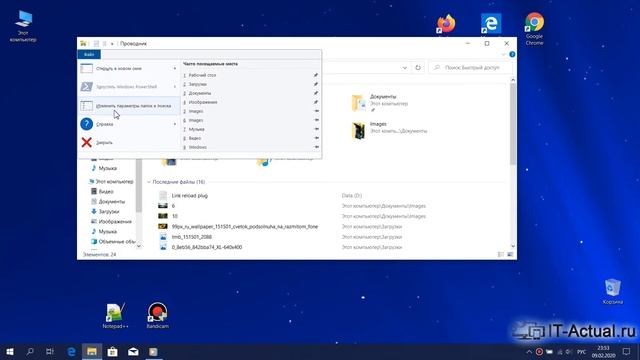Open recent file 99px_ru_wallpaper_151501
This screenshot has height=360, width=640.
(244, 227)
